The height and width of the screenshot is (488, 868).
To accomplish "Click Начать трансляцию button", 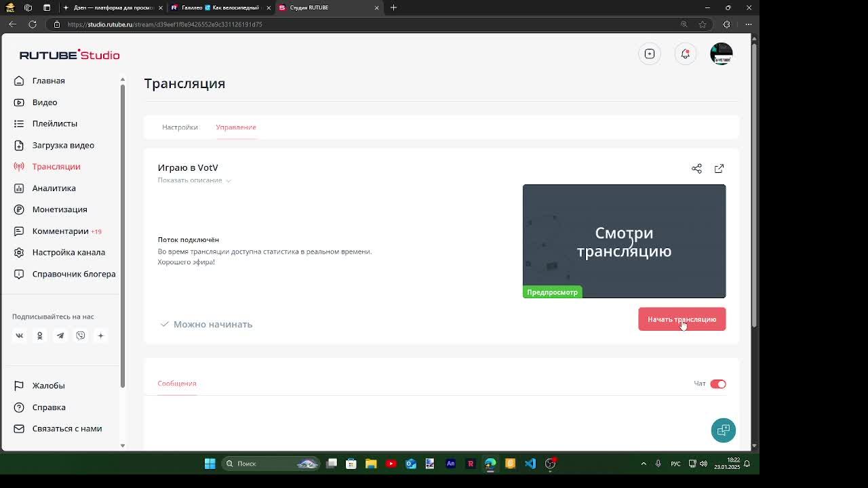I will [x=682, y=319].
